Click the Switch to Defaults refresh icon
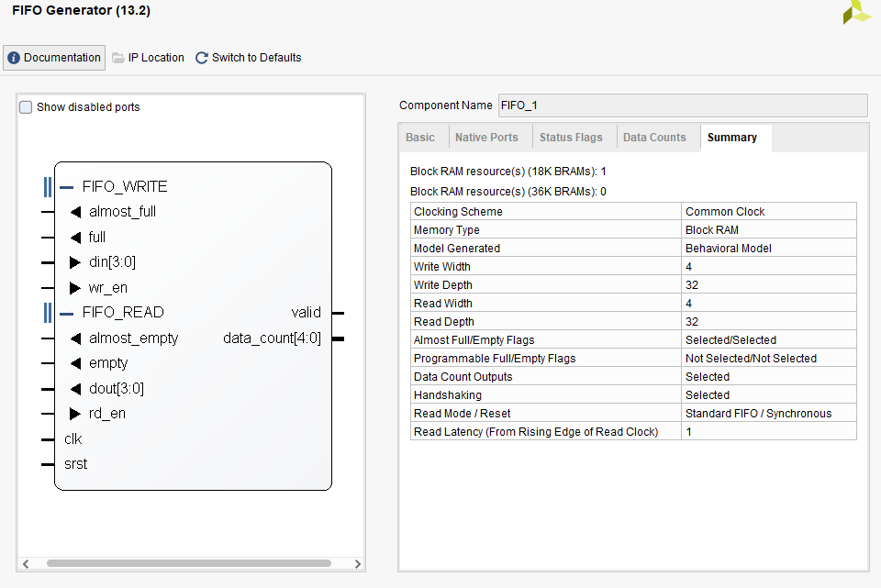Image resolution: width=881 pixels, height=588 pixels. click(201, 58)
